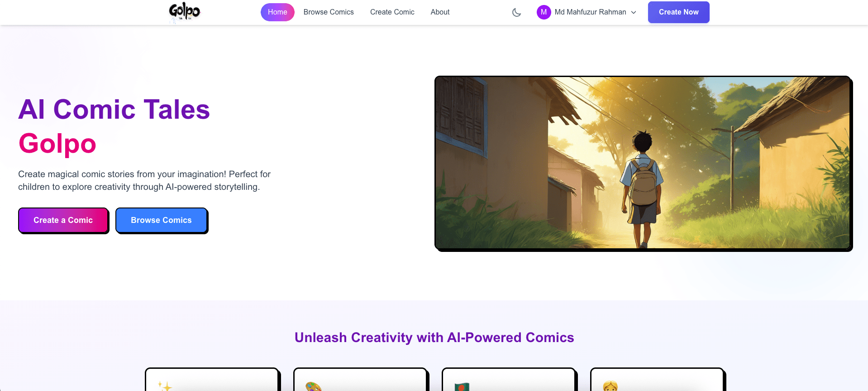This screenshot has height=391, width=868.
Task: Expand the user menu chevron arrow
Action: (x=634, y=12)
